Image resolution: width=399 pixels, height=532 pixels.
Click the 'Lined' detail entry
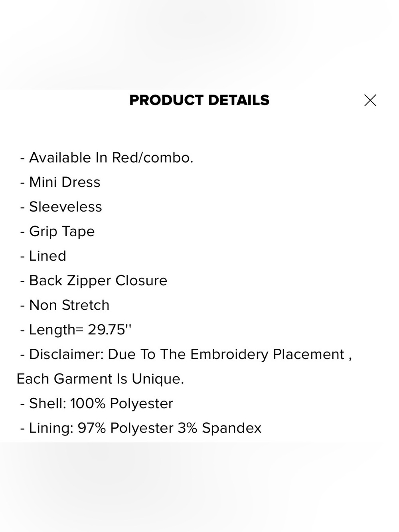point(43,256)
